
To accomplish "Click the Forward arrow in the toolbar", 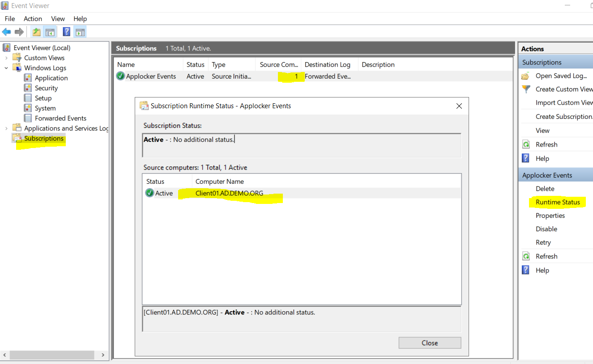I will point(19,32).
